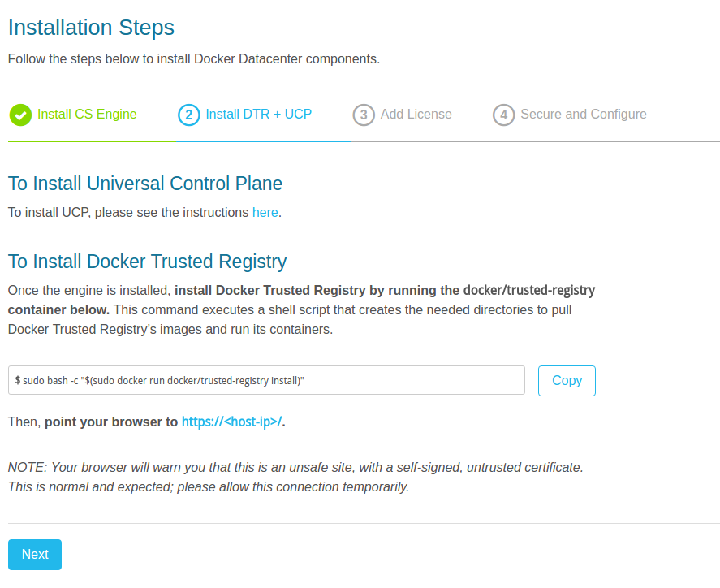Click the green checkmark step icon
This screenshot has height=588, width=720.
click(x=20, y=115)
